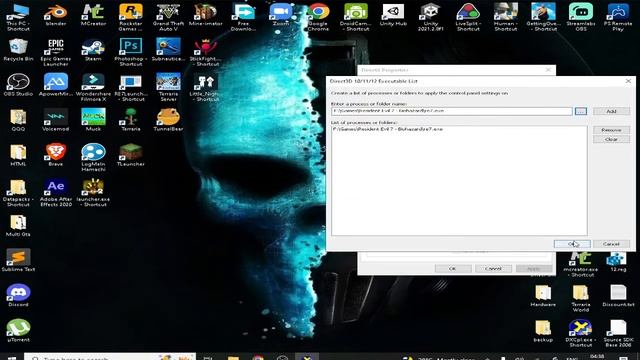The image size is (640, 360).
Task: Open Google Chrome from the desktop
Action: [x=318, y=17]
